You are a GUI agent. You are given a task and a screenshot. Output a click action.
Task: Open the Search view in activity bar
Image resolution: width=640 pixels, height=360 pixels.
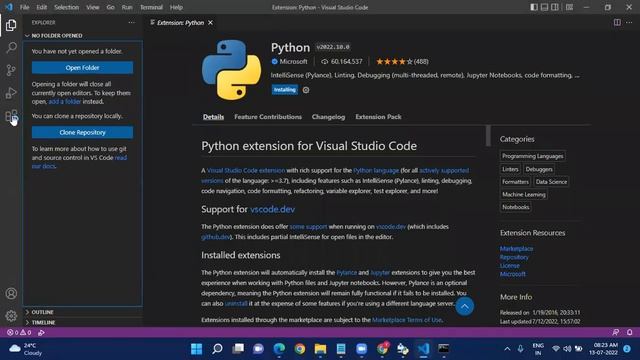(x=11, y=47)
